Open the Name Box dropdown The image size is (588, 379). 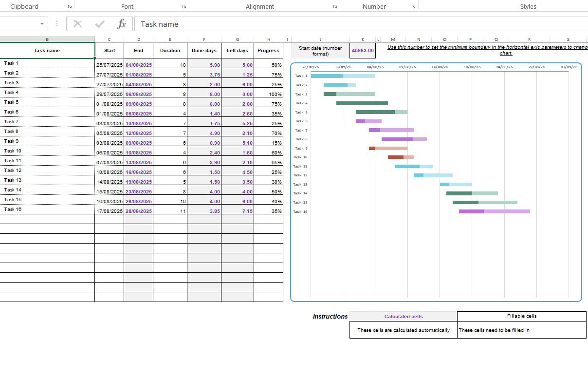pyautogui.click(x=41, y=23)
